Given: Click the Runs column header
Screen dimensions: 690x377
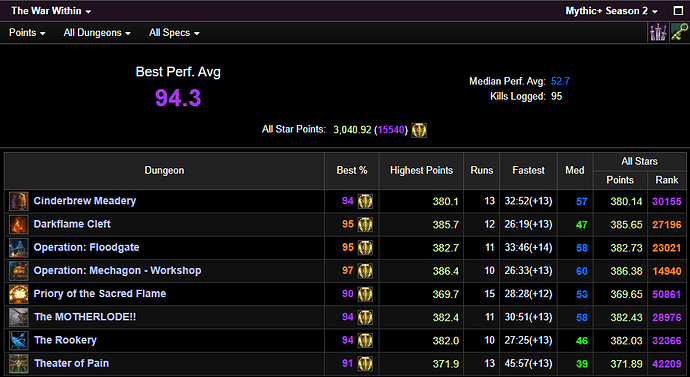Looking at the screenshot, I should (x=481, y=171).
